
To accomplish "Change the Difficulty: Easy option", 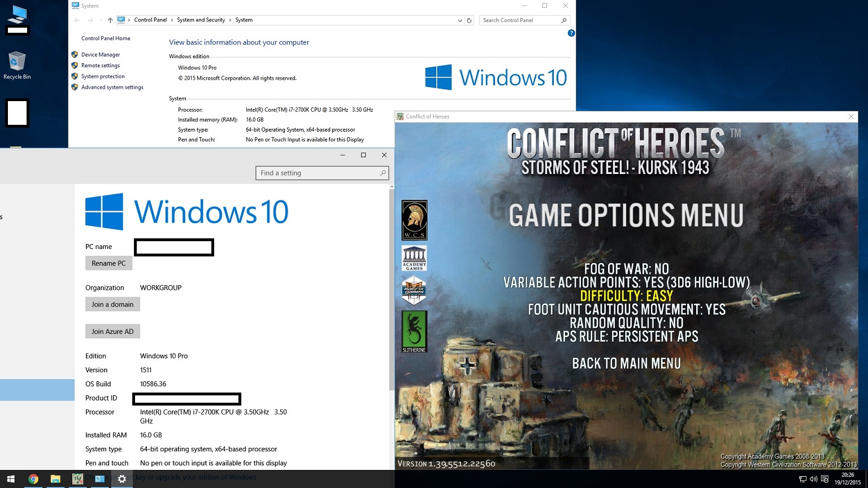I will pos(626,296).
